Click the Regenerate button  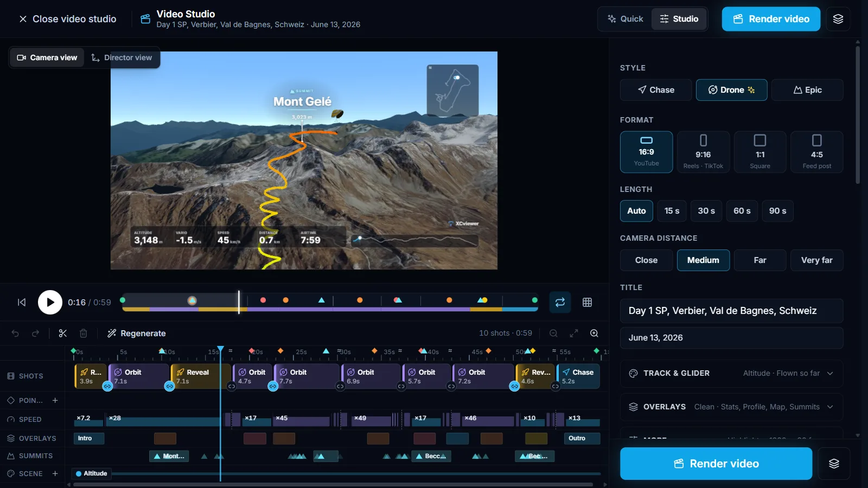(x=137, y=333)
